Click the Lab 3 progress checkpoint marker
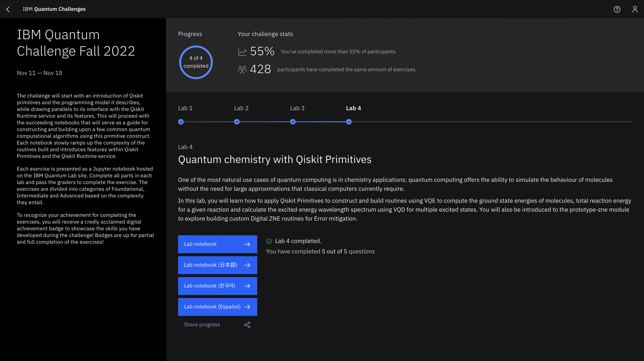This screenshot has width=644, height=361. click(293, 122)
